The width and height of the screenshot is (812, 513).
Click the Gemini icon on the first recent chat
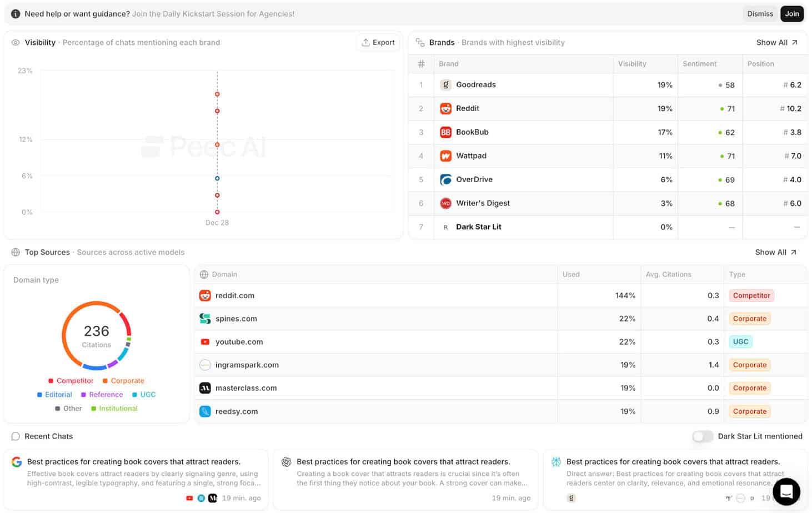(17, 461)
